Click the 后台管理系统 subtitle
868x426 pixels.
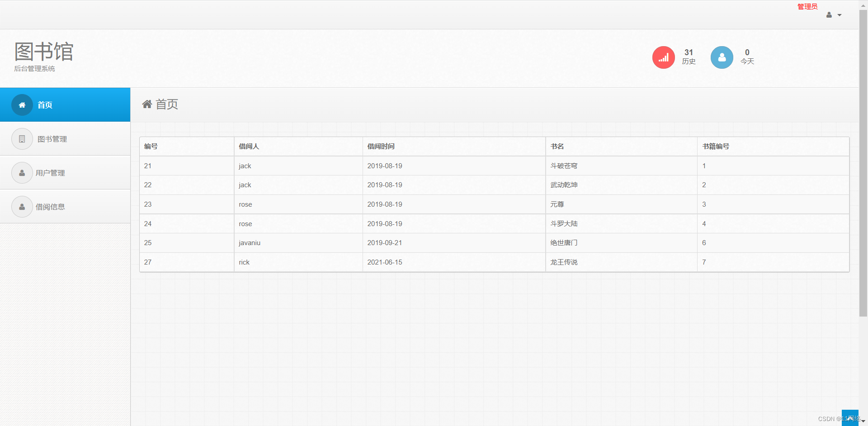[34, 69]
